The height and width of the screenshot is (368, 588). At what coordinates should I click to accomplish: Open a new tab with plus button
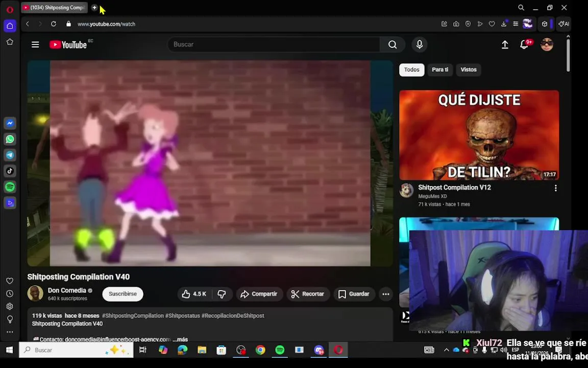pyautogui.click(x=94, y=8)
